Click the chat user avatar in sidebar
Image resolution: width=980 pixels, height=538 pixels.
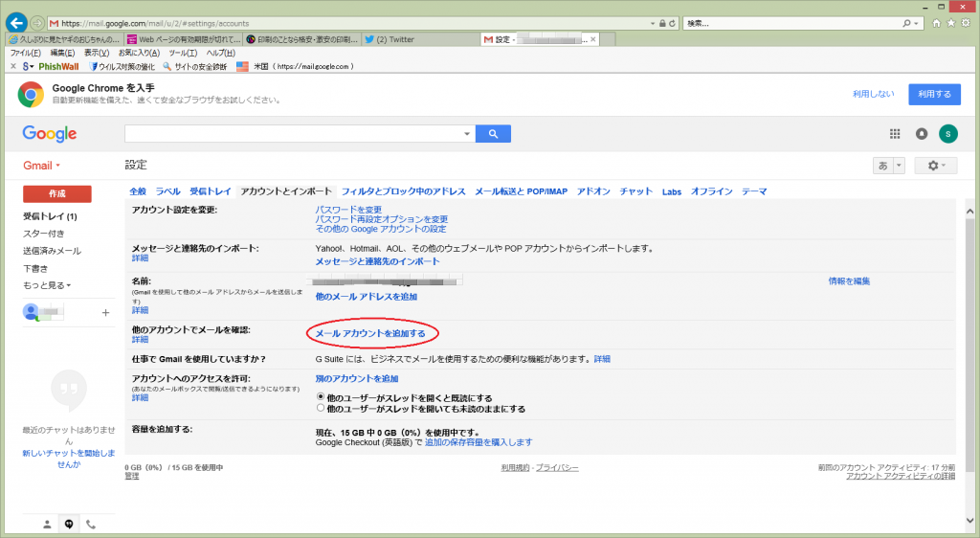coord(30,311)
